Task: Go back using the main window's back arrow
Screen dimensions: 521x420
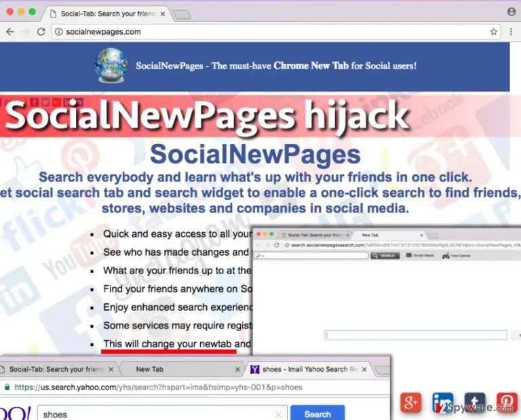Action: click(10, 32)
